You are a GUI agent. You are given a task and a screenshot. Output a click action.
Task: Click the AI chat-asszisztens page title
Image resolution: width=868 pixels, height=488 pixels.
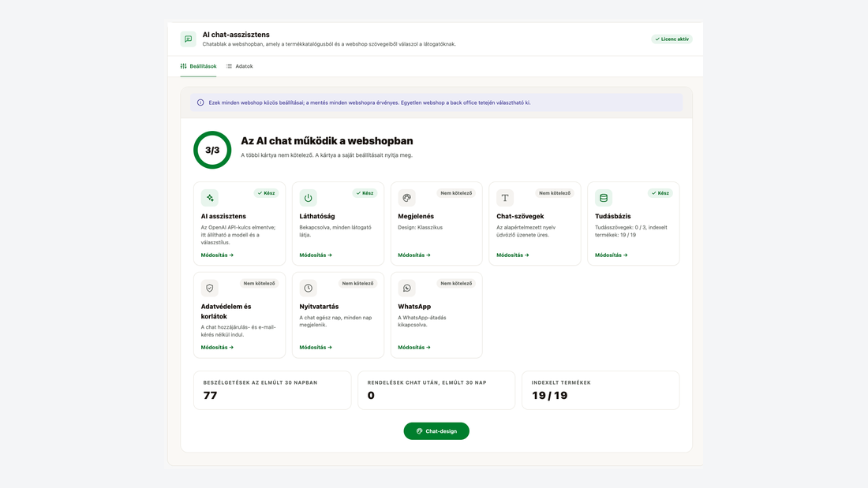click(236, 35)
